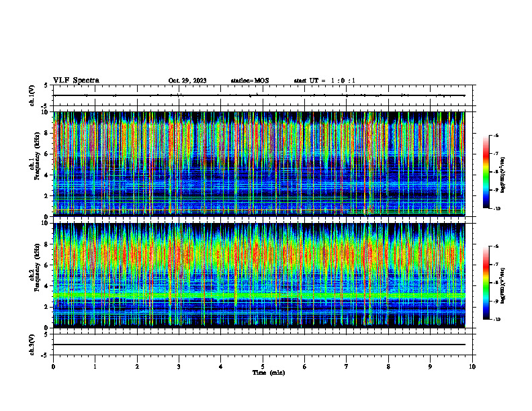This screenshot has width=532, height=411.
Task: Click the 'start UT = 1:0:1' text
Action: click(324, 81)
